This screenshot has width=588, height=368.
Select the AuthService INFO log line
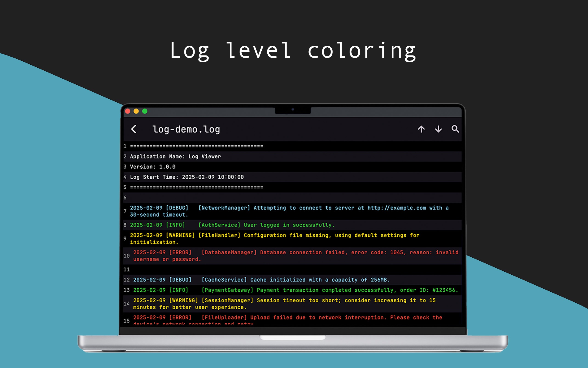coord(293,225)
